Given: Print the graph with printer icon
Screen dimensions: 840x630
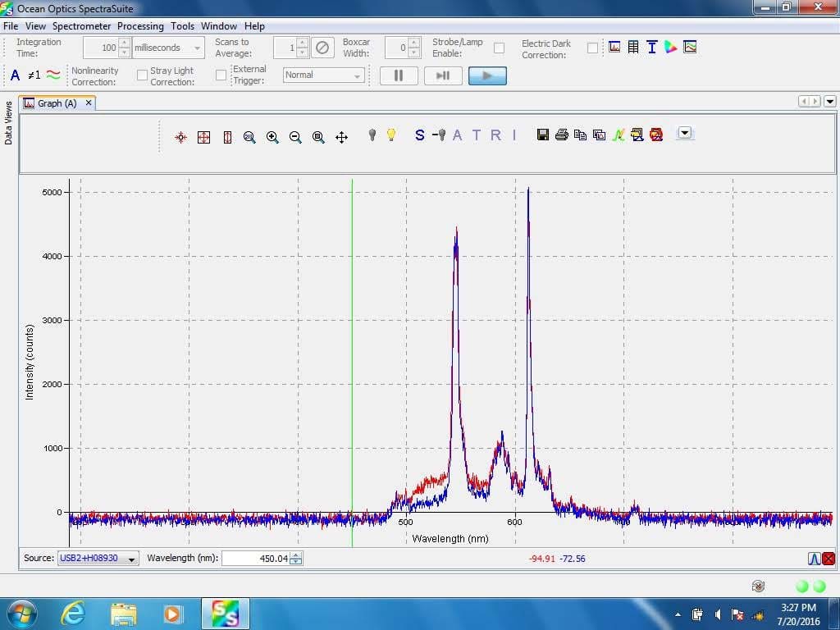Looking at the screenshot, I should click(561, 135).
